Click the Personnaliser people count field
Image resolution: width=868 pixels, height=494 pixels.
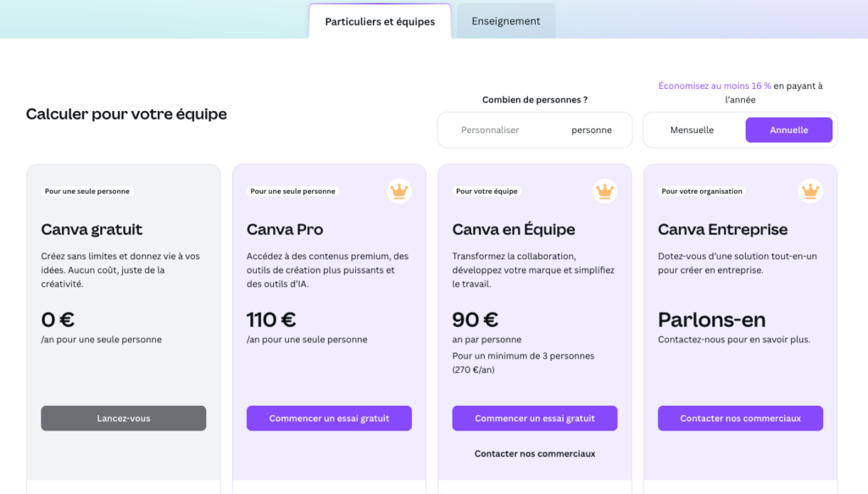pos(490,130)
